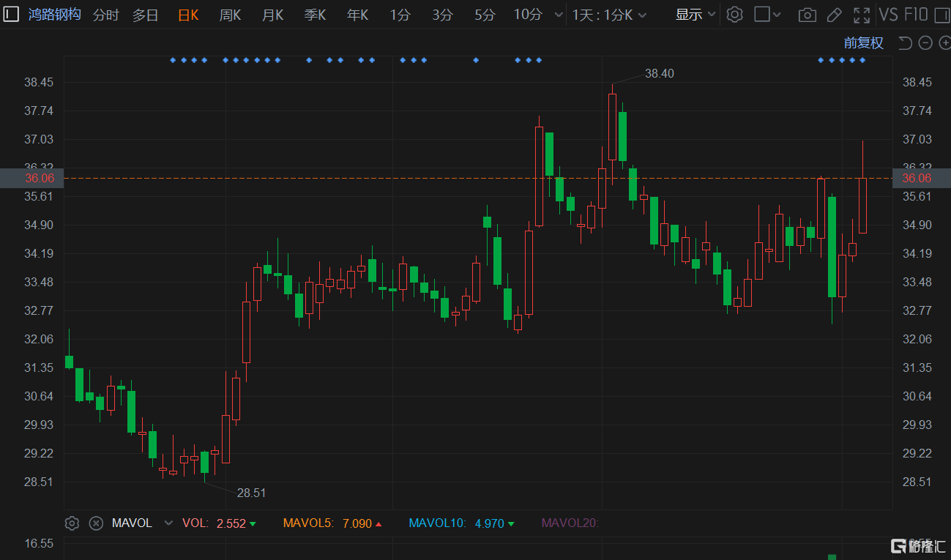
Task: Select the 5分 five-minute period
Action: [485, 15]
